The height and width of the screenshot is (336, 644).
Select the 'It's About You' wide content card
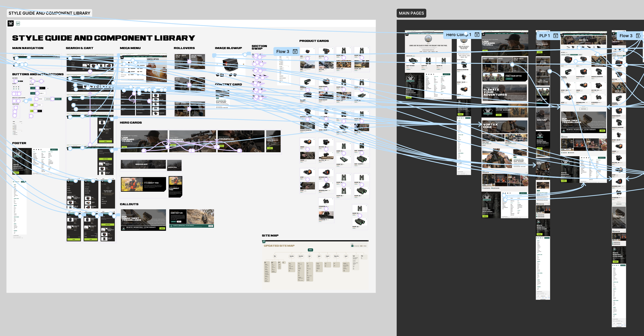(143, 184)
